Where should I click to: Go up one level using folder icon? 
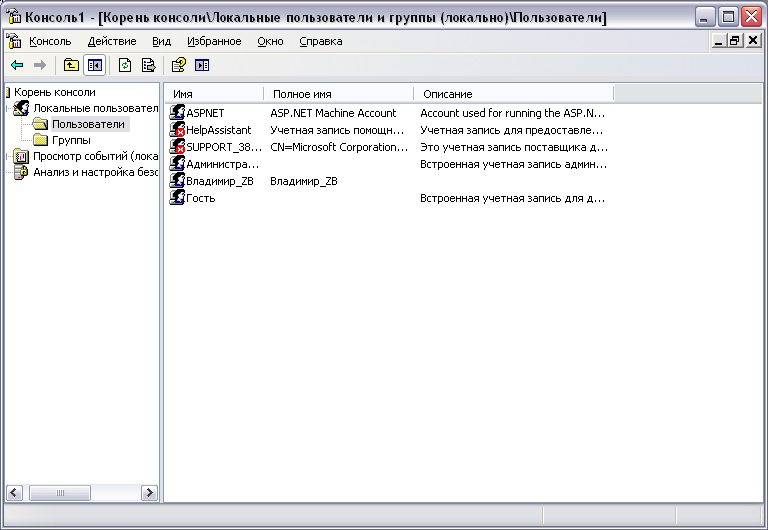(72, 65)
